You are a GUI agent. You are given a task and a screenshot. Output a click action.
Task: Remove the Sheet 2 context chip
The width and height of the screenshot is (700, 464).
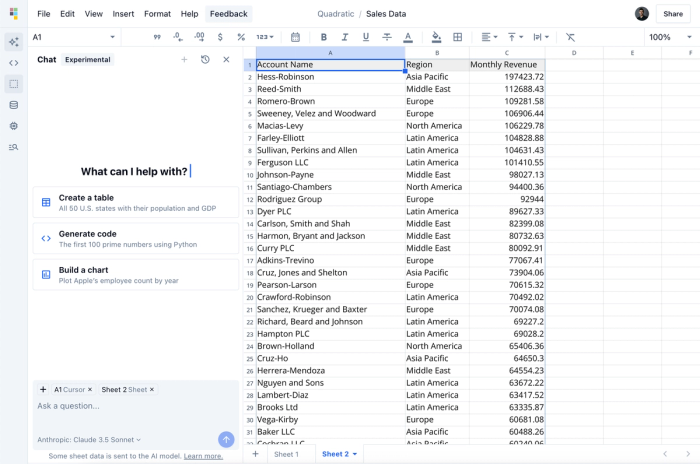click(152, 390)
